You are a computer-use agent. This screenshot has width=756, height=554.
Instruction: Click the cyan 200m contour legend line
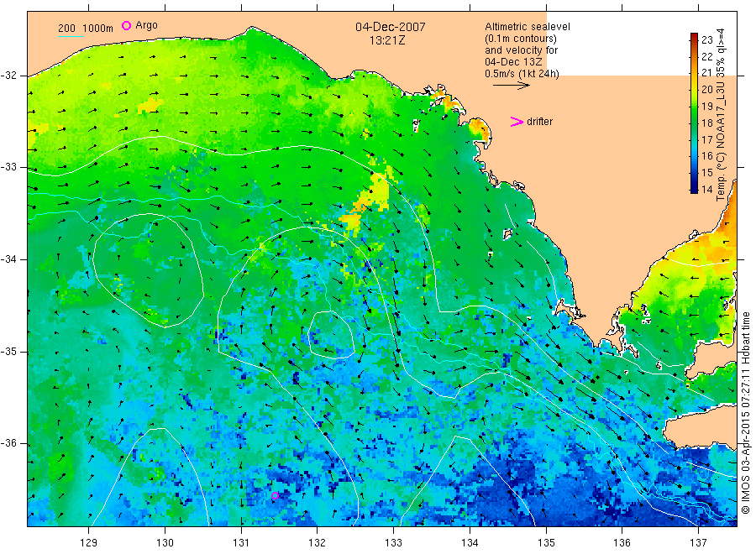[71, 36]
